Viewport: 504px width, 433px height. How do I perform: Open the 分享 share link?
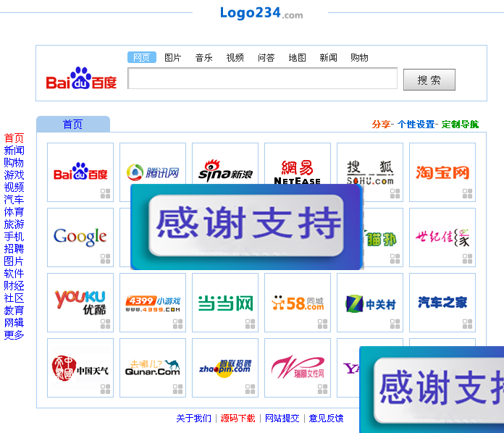tap(381, 124)
